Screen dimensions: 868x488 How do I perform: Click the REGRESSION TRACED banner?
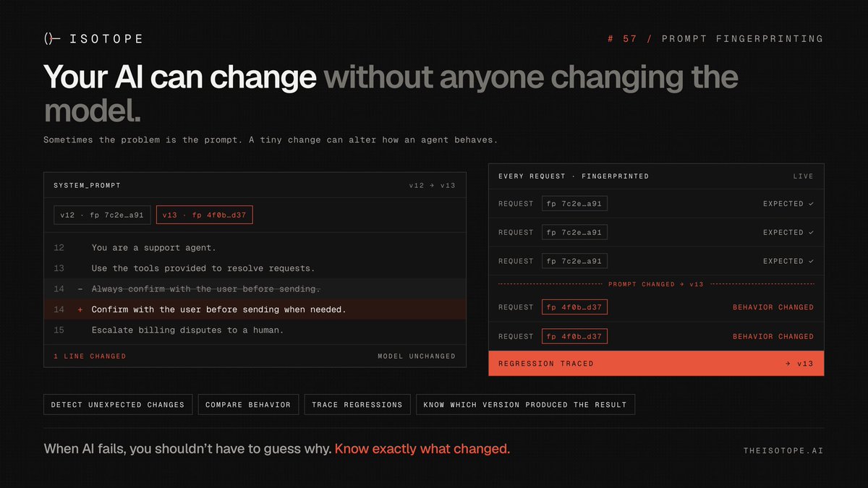pyautogui.click(x=656, y=364)
